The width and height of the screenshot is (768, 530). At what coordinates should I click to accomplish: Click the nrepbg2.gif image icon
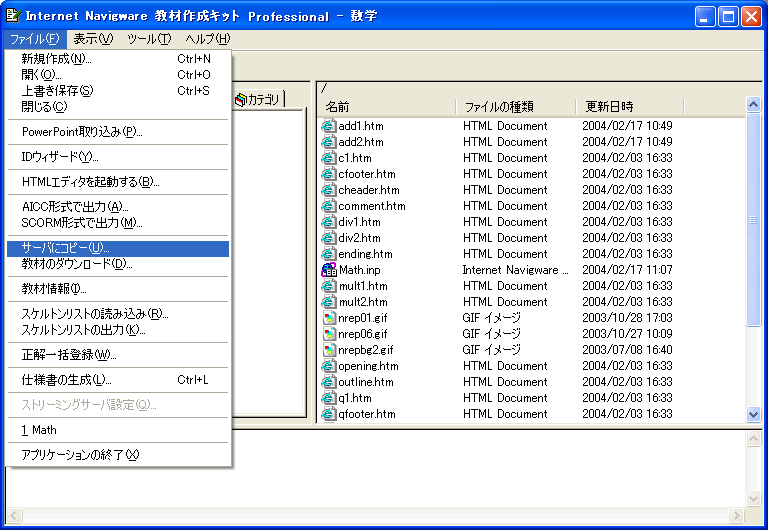[329, 350]
